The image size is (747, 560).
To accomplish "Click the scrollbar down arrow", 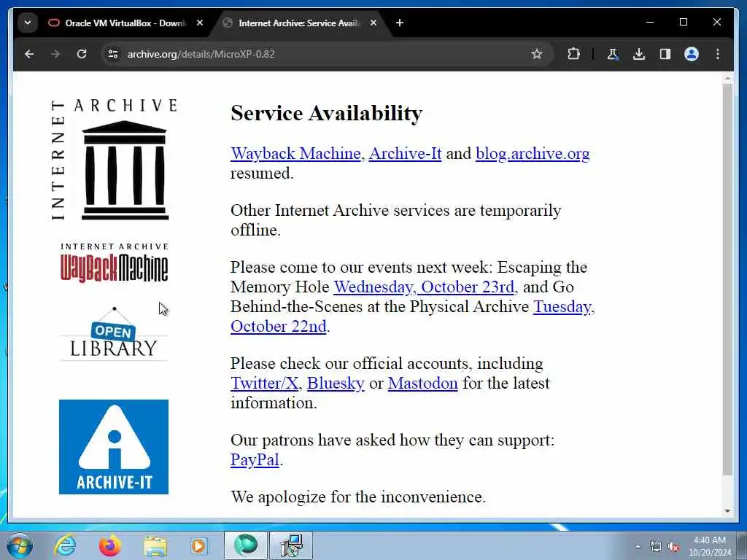I will [727, 511].
